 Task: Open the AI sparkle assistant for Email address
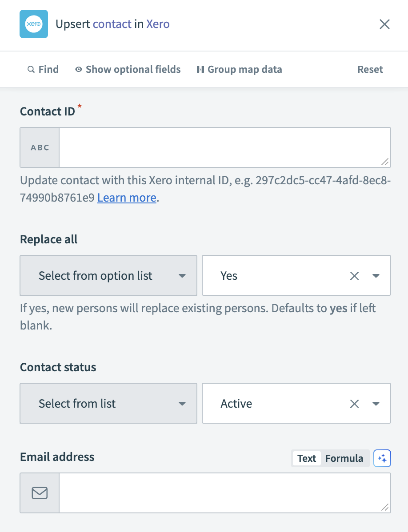point(382,458)
